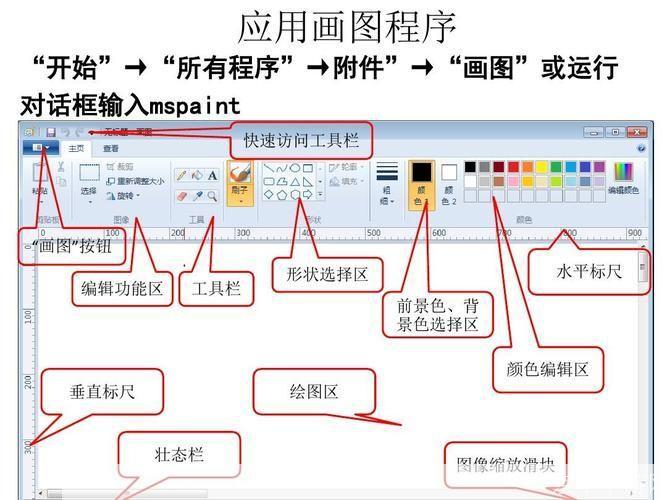Select the Fill with color bucket tool
667x500 pixels.
197,175
